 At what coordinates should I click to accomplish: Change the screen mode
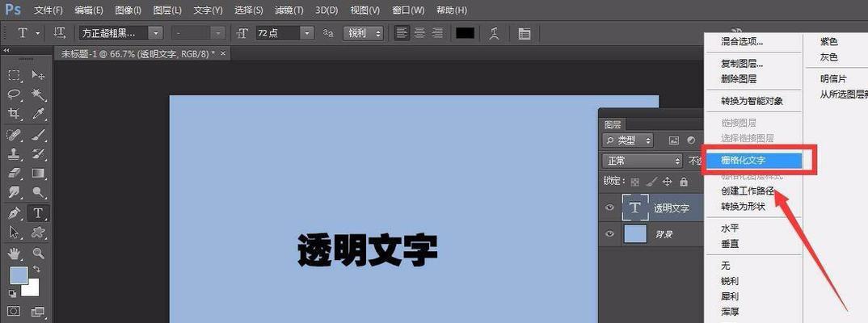(x=38, y=312)
